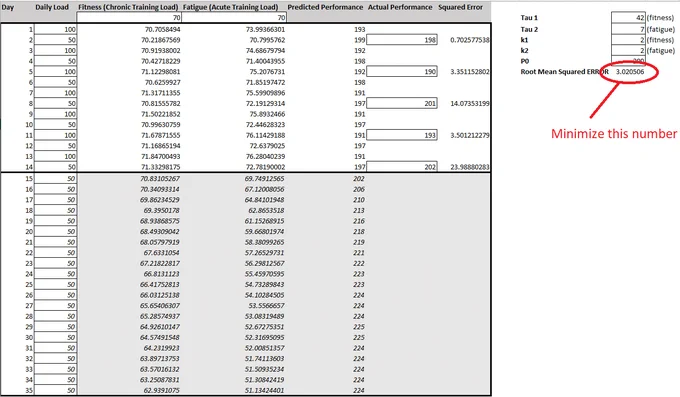Select fatigue value 51.13424401 on day 35
Screen dimensions: 680x397
click(x=265, y=390)
